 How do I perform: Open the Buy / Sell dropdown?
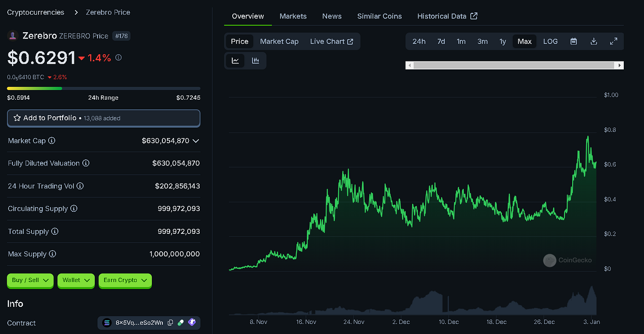[x=30, y=280]
